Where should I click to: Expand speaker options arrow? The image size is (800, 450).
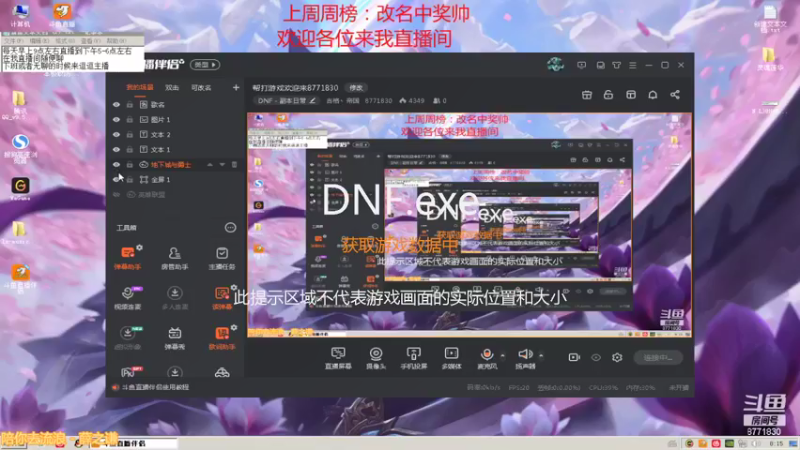pos(541,355)
